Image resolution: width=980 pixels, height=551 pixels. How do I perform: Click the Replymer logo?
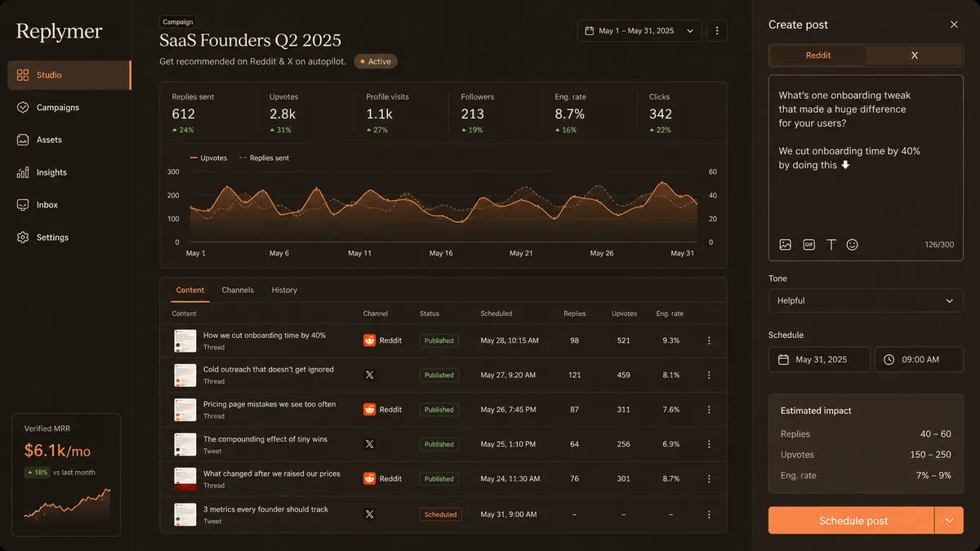click(60, 32)
